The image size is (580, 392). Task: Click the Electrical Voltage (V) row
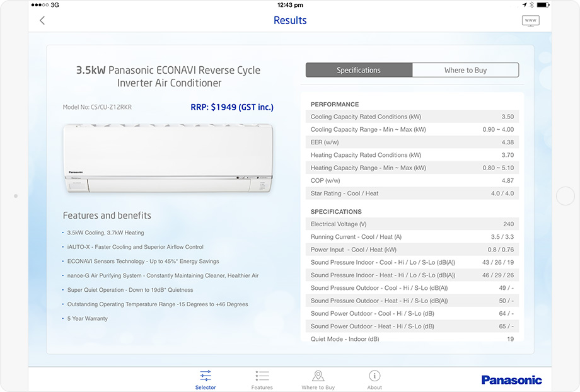tap(412, 224)
